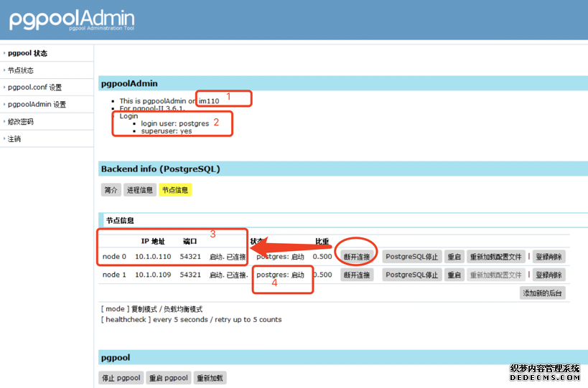Open the pgpool 状态 sidebar item
This screenshot has width=588, height=388.
pyautogui.click(x=27, y=53)
